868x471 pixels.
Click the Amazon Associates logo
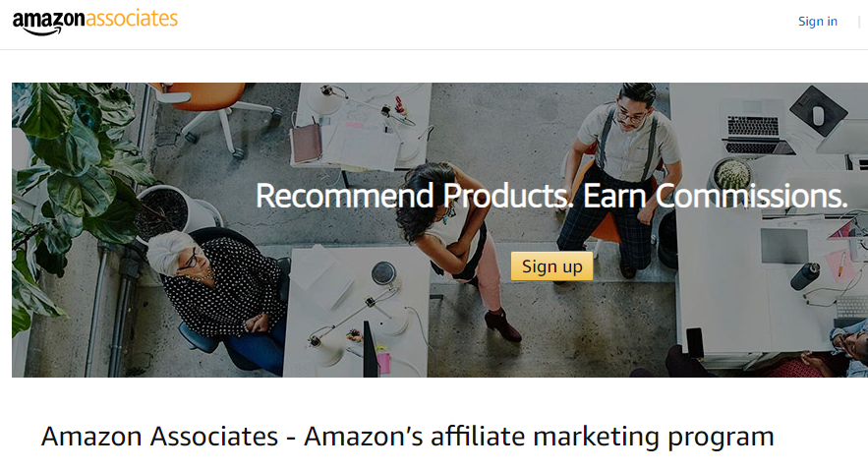[x=94, y=22]
